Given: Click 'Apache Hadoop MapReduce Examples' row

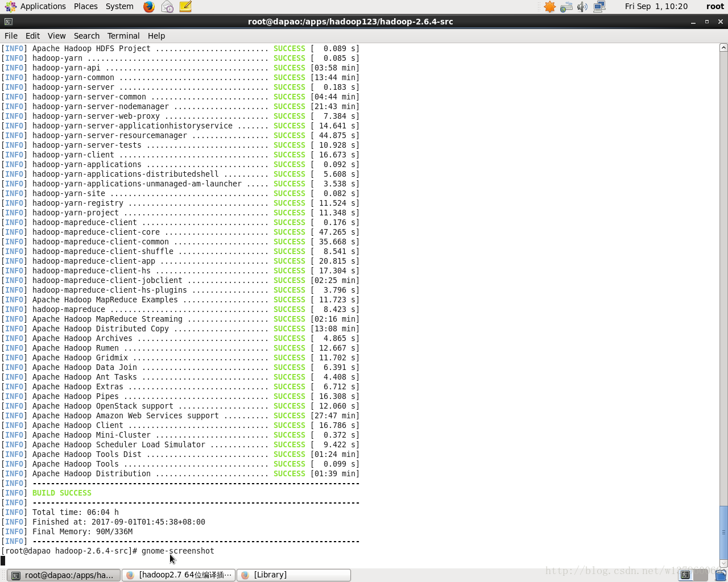Looking at the screenshot, I should (180, 300).
